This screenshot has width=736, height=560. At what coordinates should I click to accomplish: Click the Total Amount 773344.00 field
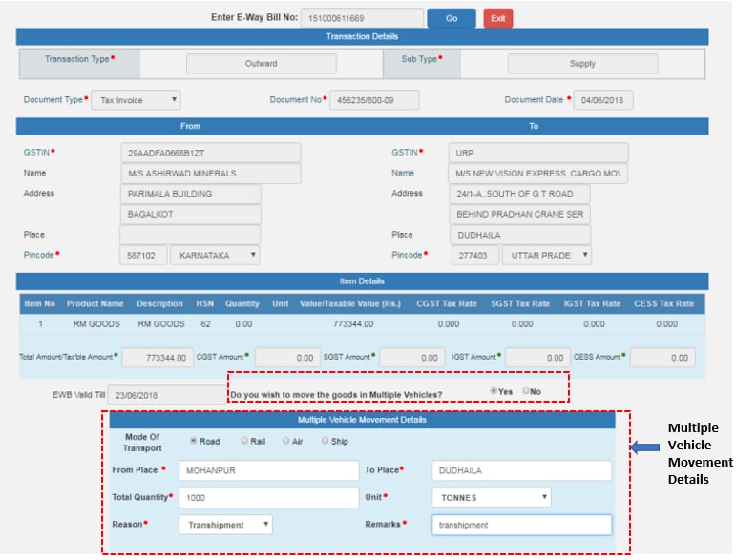click(x=158, y=358)
